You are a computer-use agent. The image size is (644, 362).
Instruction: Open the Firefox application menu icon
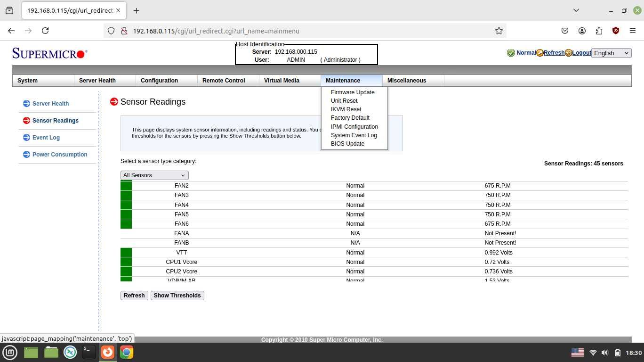(x=633, y=31)
